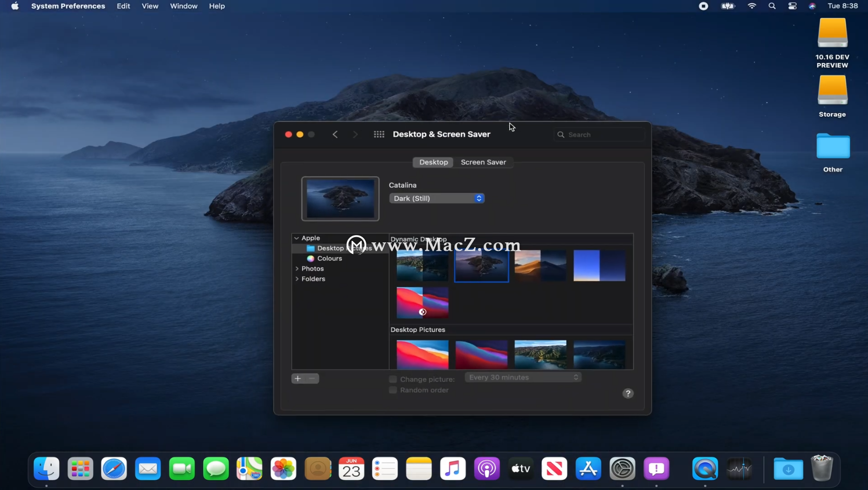The width and height of the screenshot is (868, 490).
Task: Open Control Centre in menu bar
Action: tap(792, 6)
